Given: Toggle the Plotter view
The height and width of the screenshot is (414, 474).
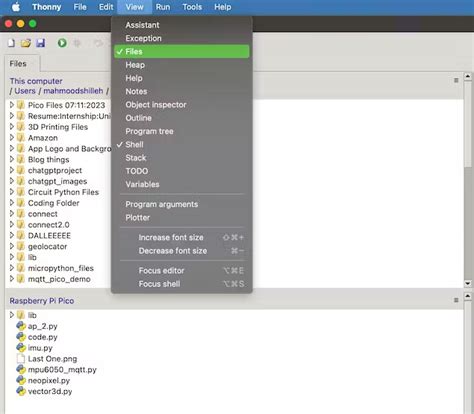Looking at the screenshot, I should (x=182, y=218).
